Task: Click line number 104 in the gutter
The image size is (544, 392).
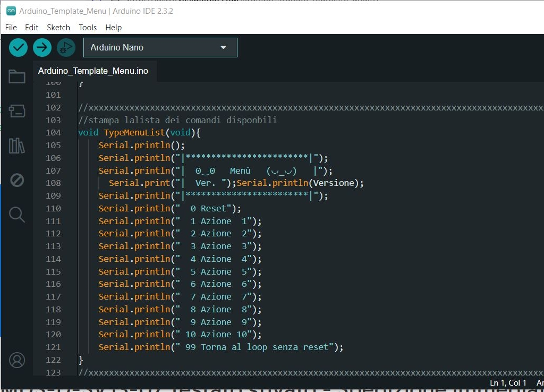Action: (53, 132)
